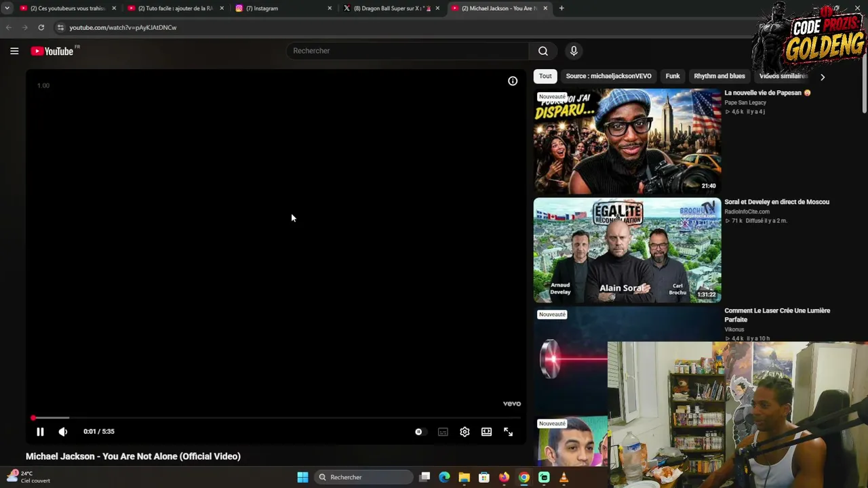This screenshot has width=868, height=488.
Task: View site information icon in address bar
Action: pos(60,27)
